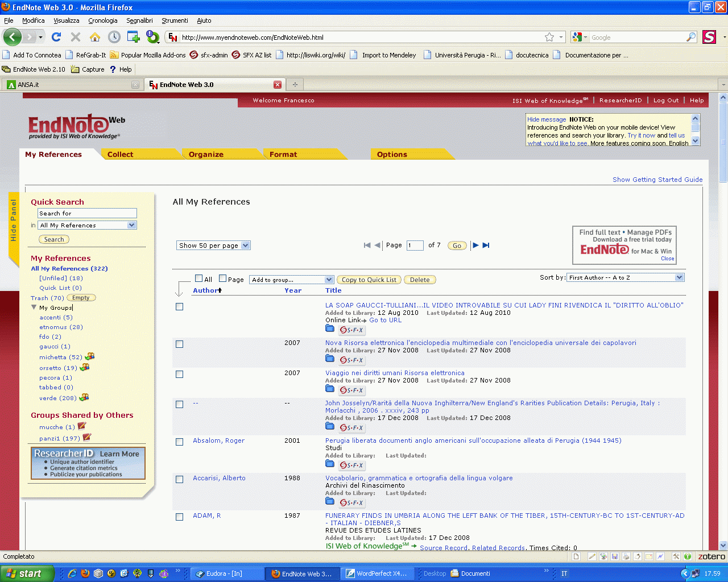Click the shared group icon next to verde
This screenshot has width=728, height=582.
click(84, 397)
